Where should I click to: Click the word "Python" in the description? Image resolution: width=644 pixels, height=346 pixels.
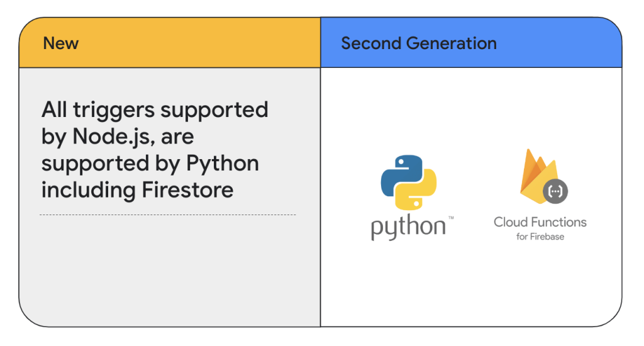tap(223, 163)
